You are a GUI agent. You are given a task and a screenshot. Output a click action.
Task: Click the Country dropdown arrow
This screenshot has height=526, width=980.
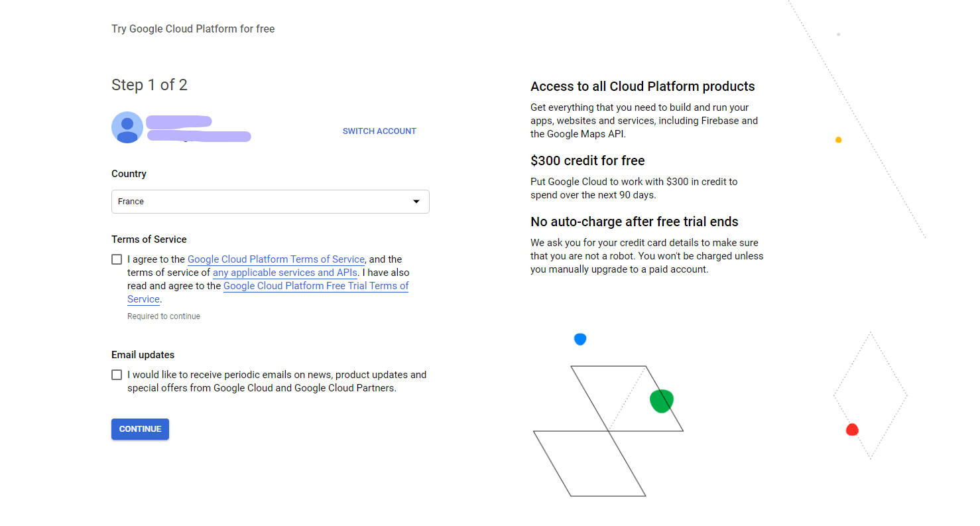pos(416,202)
